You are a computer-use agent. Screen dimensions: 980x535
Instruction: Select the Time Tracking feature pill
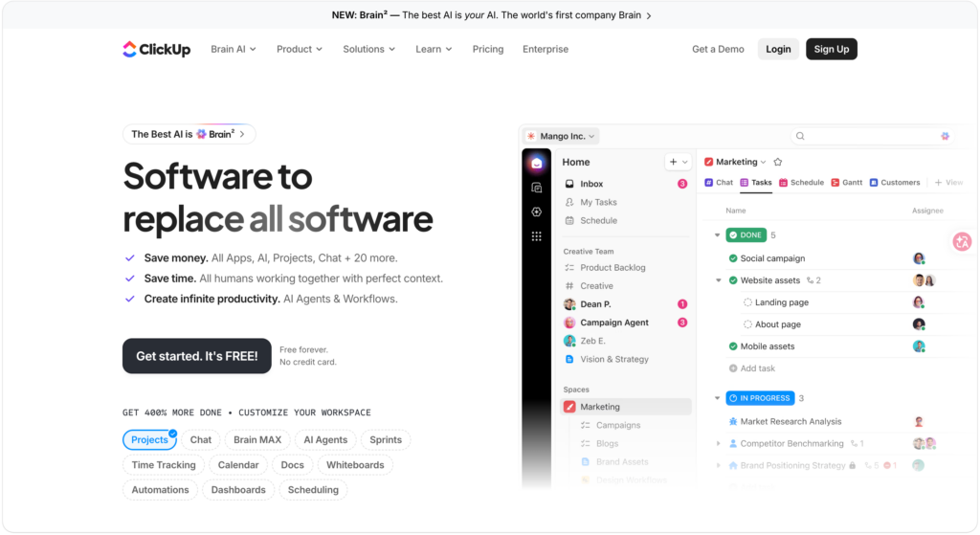[164, 465]
